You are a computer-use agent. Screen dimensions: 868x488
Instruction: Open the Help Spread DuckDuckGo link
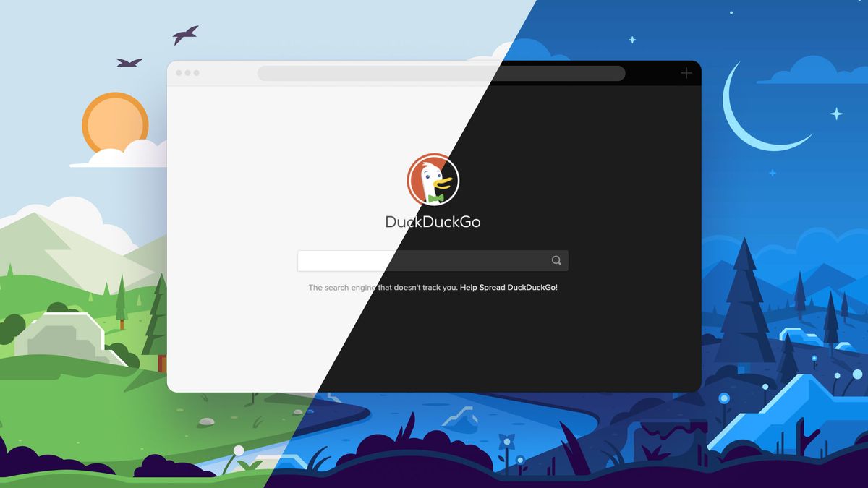pyautogui.click(x=509, y=287)
